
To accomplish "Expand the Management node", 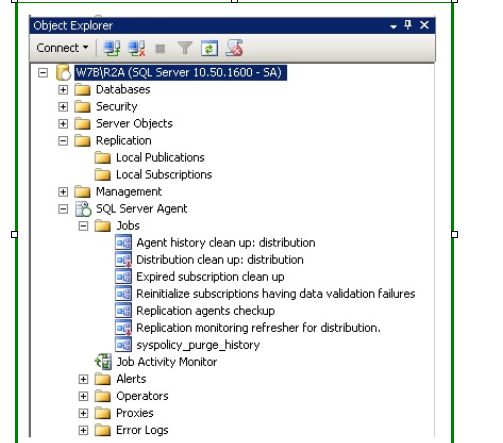I will tap(63, 192).
